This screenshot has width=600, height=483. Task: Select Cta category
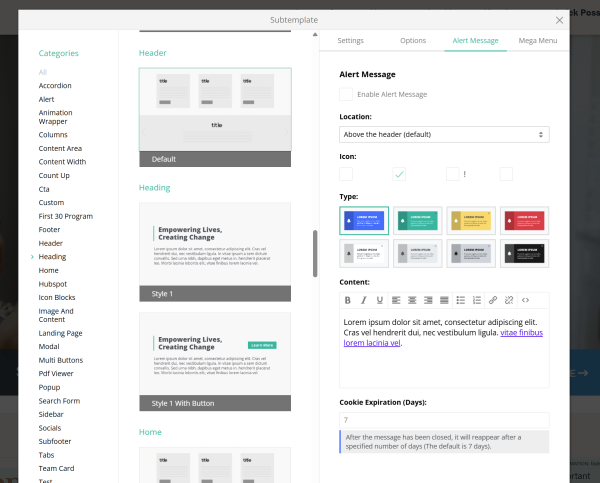[44, 189]
